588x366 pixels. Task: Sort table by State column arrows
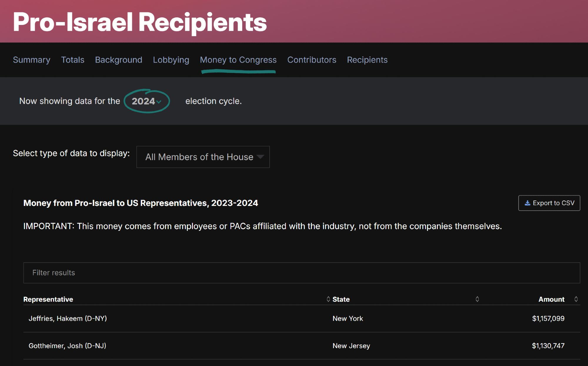point(477,299)
